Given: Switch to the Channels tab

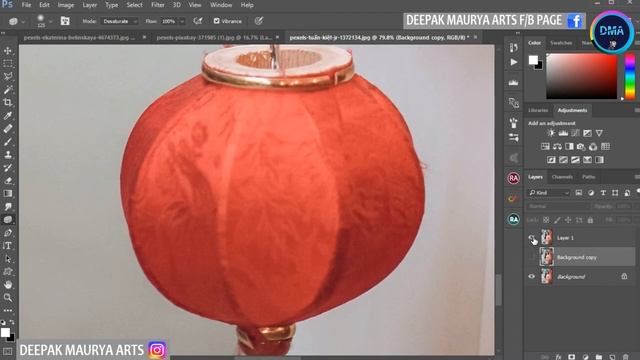Looking at the screenshot, I should (x=562, y=177).
